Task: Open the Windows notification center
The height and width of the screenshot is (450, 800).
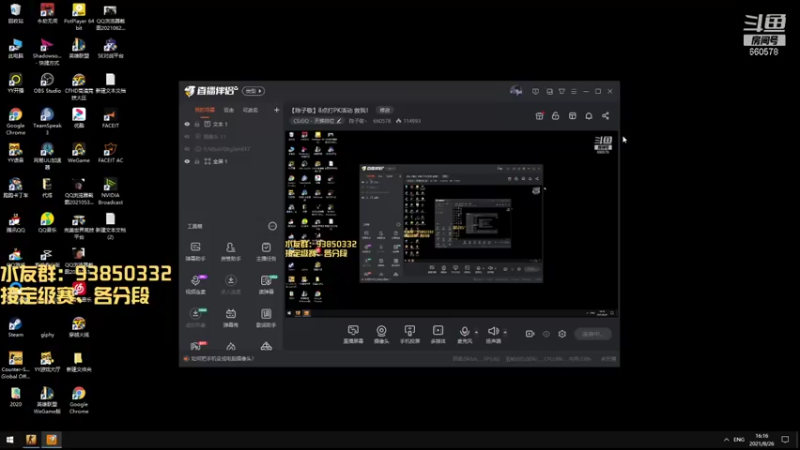Action: tap(785, 439)
